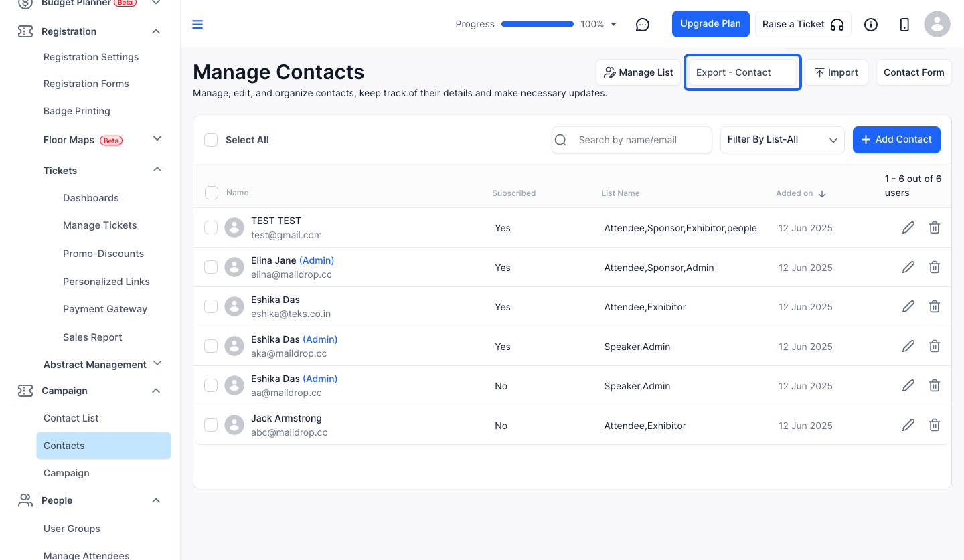
Task: Edit the TEST TEST contact
Action: click(908, 227)
